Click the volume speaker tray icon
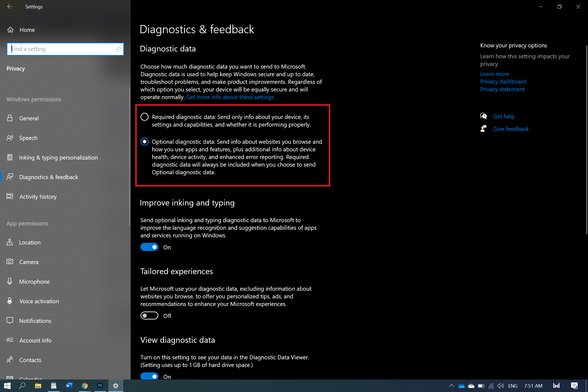588x392 pixels. [x=501, y=386]
